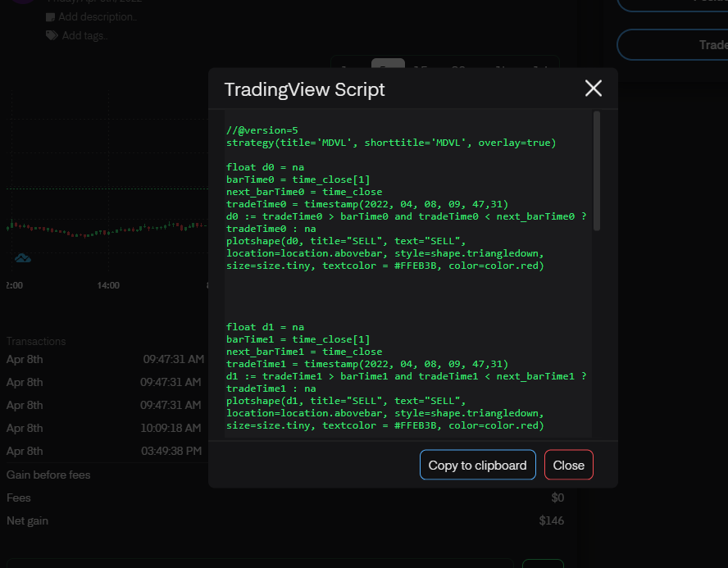Click the 'next_barTime1 = time_close' line
Screen dimensions: 728x568
click(x=304, y=352)
